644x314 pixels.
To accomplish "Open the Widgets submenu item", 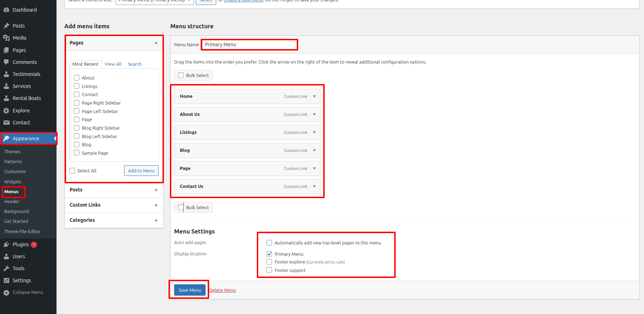I will [x=13, y=182].
